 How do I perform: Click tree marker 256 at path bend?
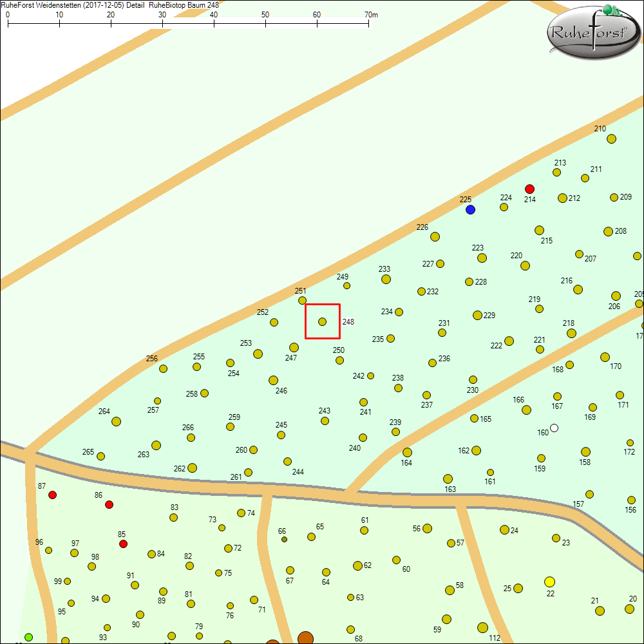pyautogui.click(x=163, y=368)
